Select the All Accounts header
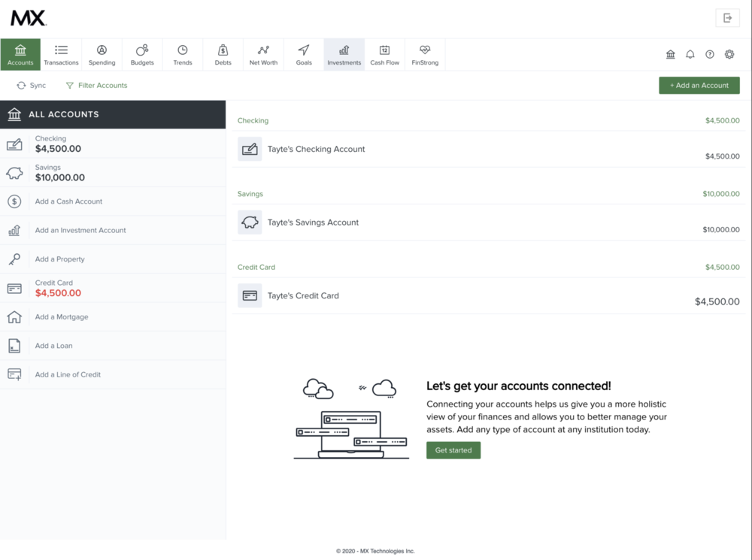This screenshot has height=560, width=752. coord(113,114)
